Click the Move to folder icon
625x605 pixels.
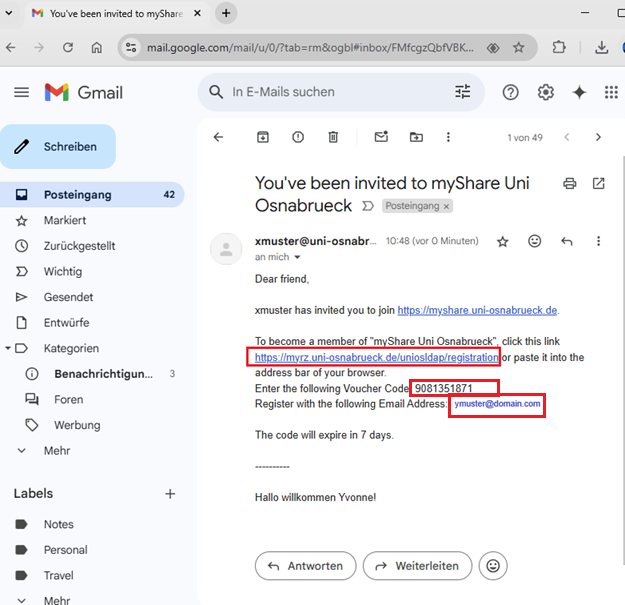416,137
